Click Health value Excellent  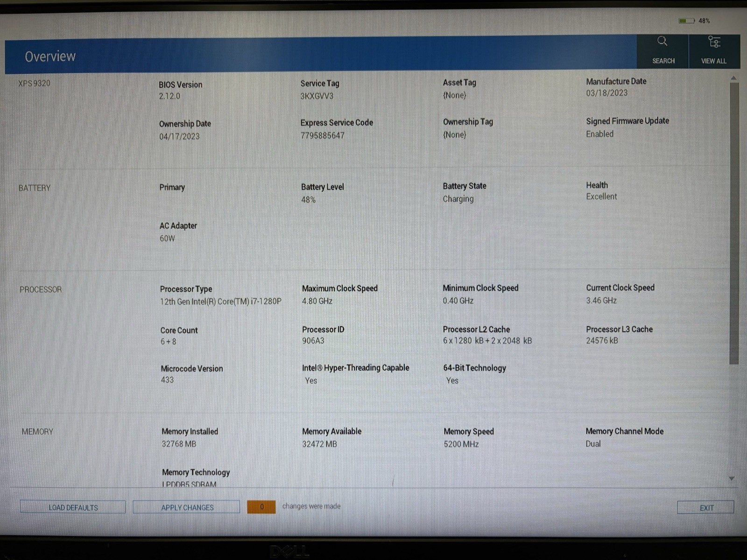pyautogui.click(x=601, y=196)
